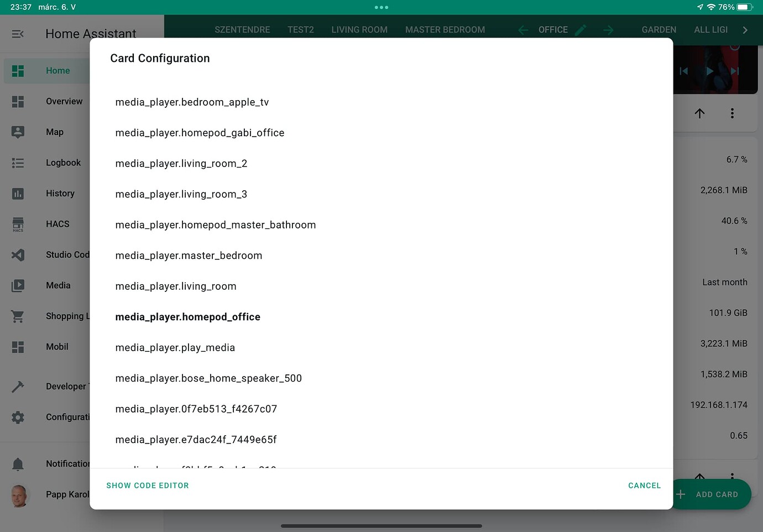Open the Media browser from the sidebar
This screenshot has width=763, height=532.
(18, 285)
